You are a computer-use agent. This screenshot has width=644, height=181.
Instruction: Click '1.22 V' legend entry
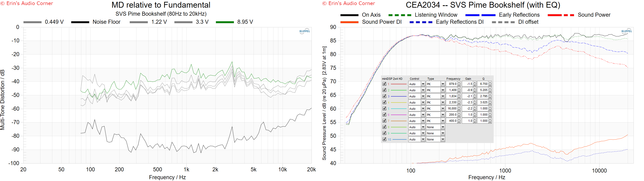[148, 22]
